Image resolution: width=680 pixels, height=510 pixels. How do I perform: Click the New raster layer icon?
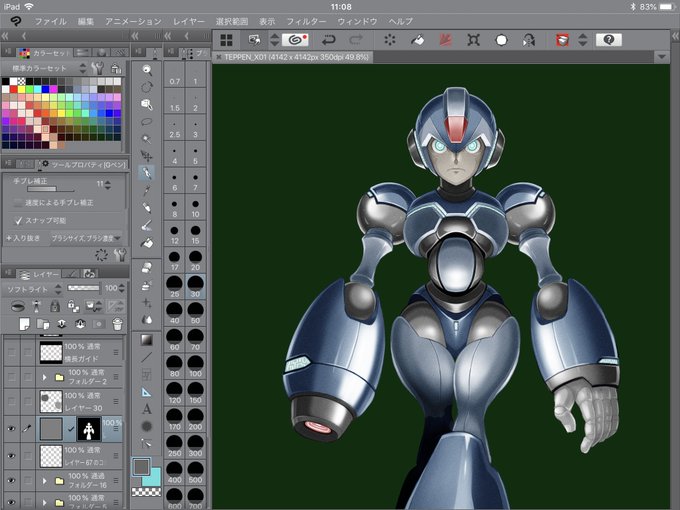pos(24,324)
